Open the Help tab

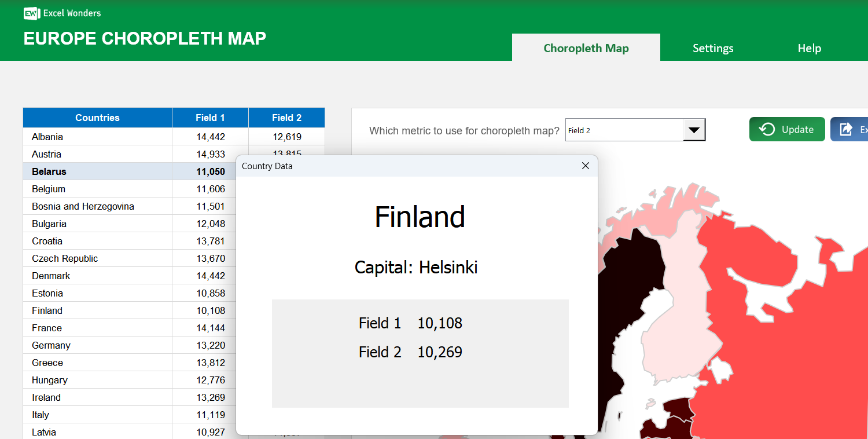tap(809, 48)
